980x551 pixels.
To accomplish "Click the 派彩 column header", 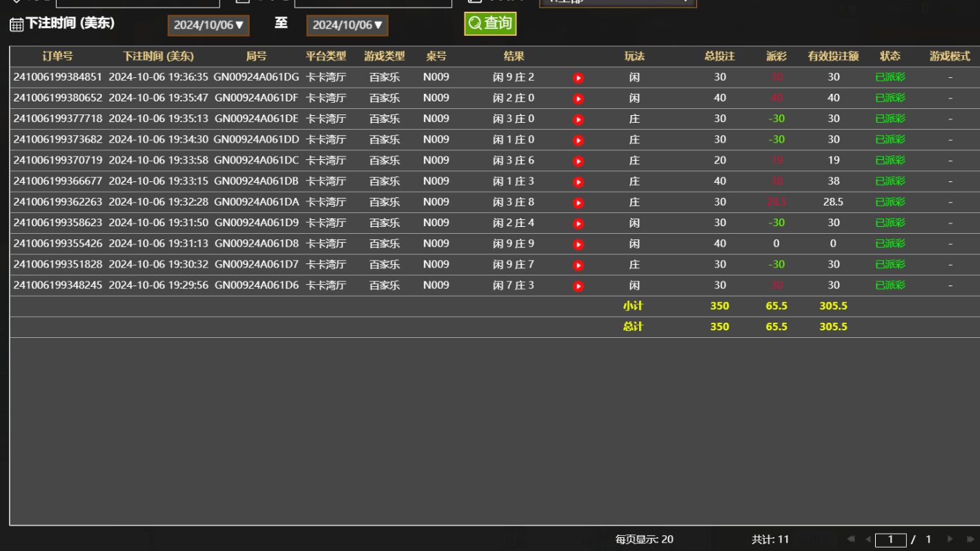I will 776,57.
